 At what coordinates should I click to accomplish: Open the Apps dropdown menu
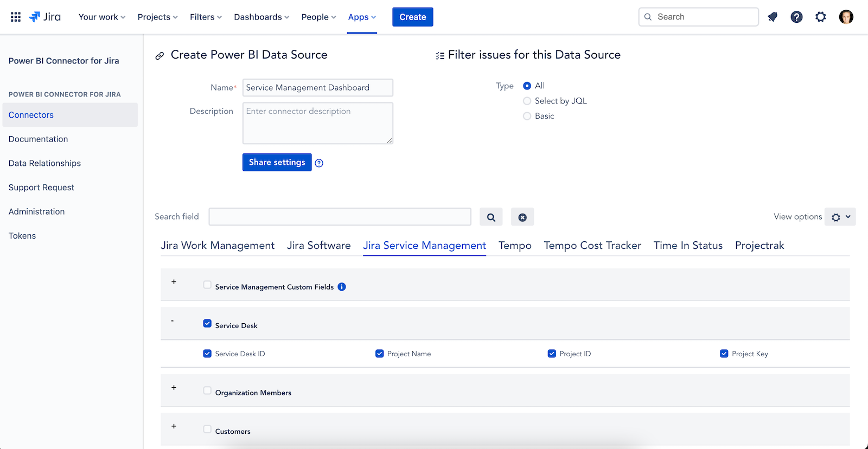[x=362, y=17]
